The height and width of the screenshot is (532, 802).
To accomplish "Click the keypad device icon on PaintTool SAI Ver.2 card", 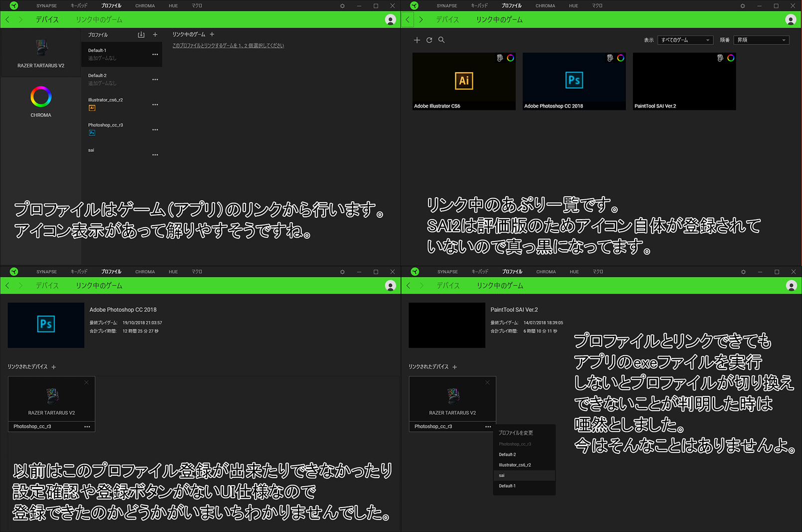I will click(720, 58).
